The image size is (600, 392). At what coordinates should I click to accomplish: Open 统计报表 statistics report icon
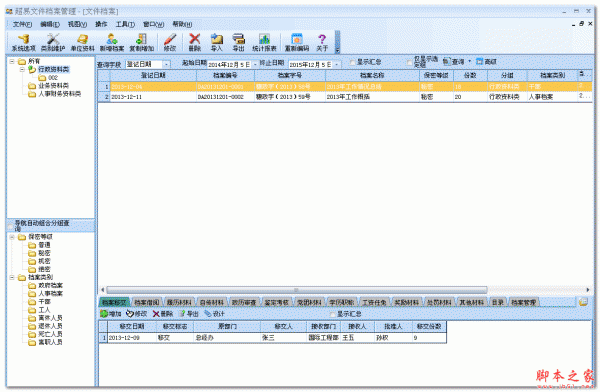pos(264,42)
